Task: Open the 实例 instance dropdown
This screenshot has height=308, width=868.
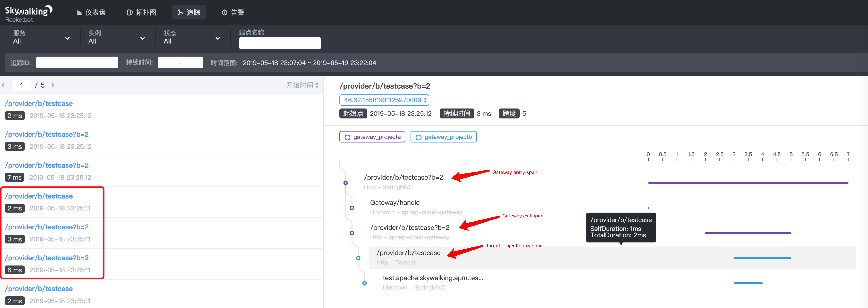Action: (117, 37)
